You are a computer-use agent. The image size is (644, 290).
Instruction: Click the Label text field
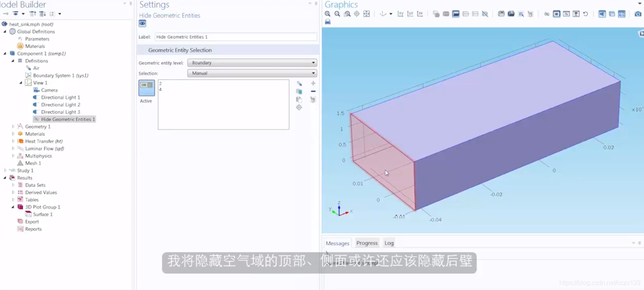(x=236, y=37)
